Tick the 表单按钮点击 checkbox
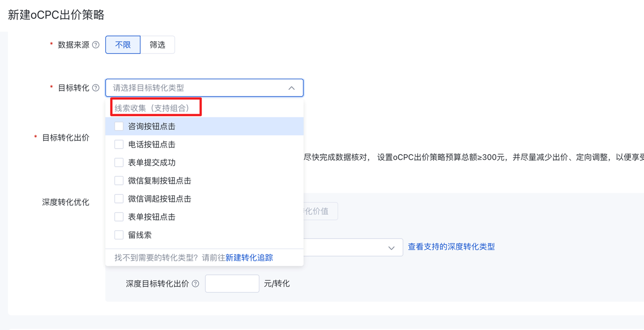This screenshot has height=330, width=644. click(119, 217)
